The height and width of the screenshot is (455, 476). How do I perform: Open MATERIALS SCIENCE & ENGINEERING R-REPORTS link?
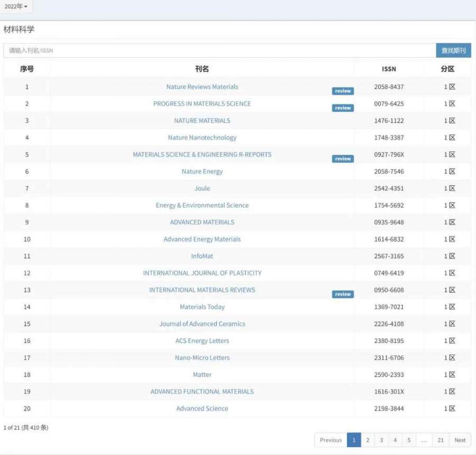pos(202,154)
